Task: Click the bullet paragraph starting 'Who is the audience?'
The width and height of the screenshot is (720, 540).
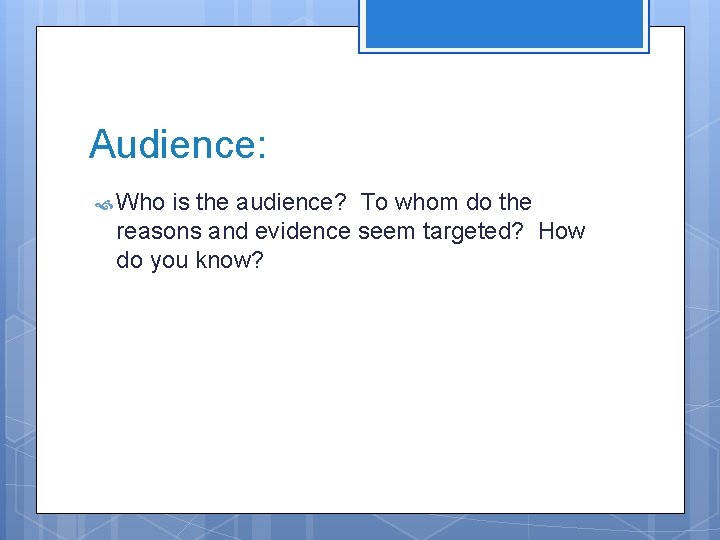Action: [x=350, y=231]
